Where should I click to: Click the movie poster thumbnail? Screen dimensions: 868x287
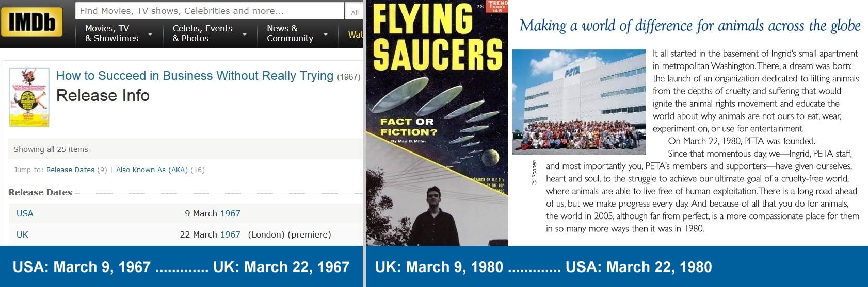[x=29, y=97]
